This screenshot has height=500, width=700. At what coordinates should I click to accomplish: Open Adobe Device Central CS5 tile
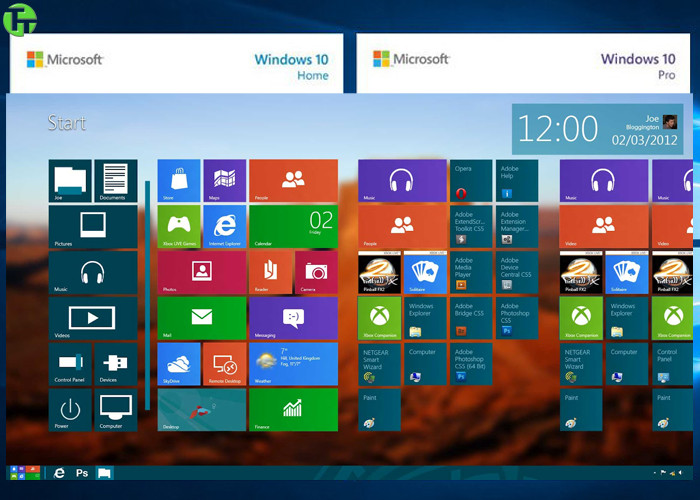[x=517, y=272]
